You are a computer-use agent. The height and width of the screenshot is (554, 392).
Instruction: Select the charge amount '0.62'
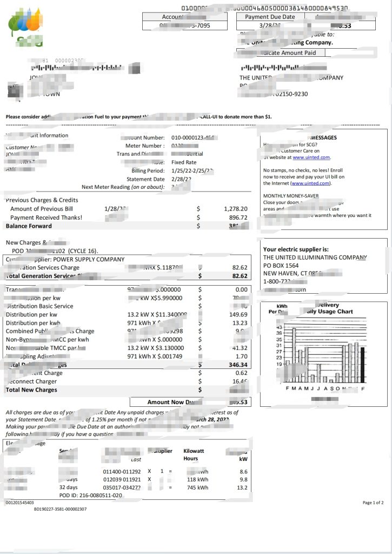click(x=242, y=373)
